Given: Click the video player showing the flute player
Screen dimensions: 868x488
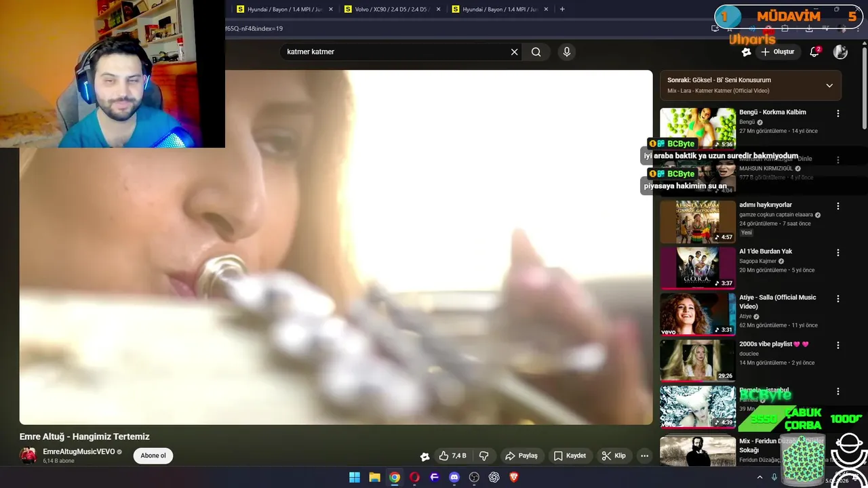Looking at the screenshot, I should coord(336,247).
